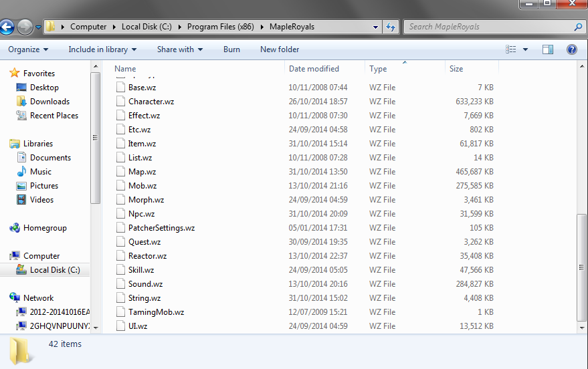Open Videos library

pos(41,200)
